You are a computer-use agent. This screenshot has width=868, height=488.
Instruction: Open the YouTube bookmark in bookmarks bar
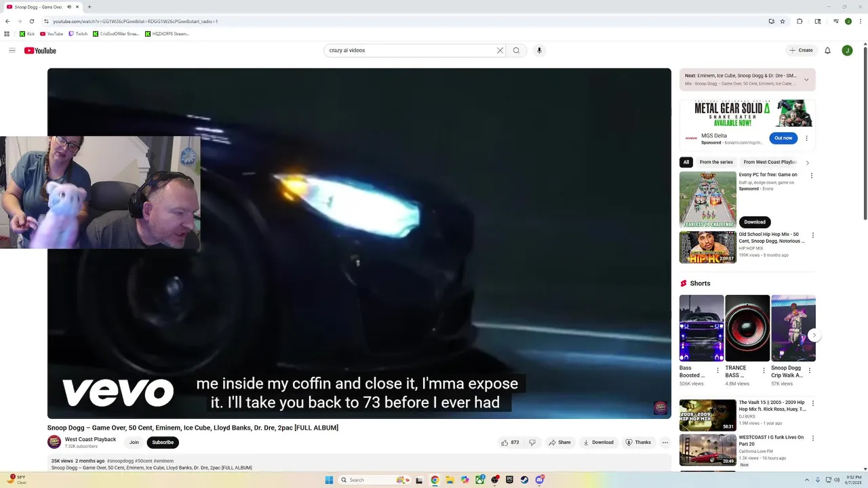[x=52, y=34]
